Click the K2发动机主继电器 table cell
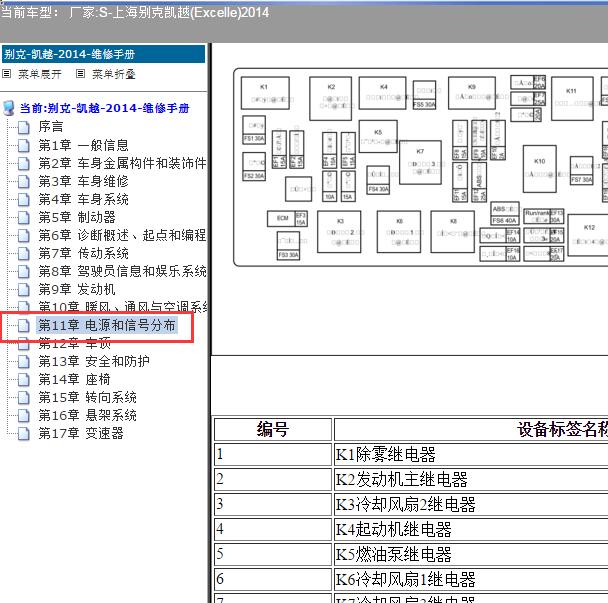 click(471, 479)
